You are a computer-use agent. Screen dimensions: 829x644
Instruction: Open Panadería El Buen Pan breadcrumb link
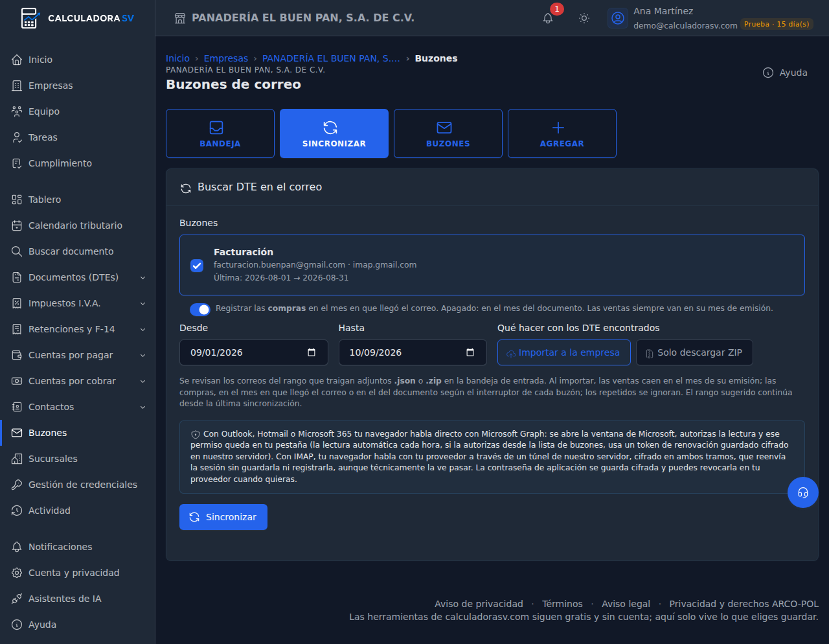[x=331, y=58]
